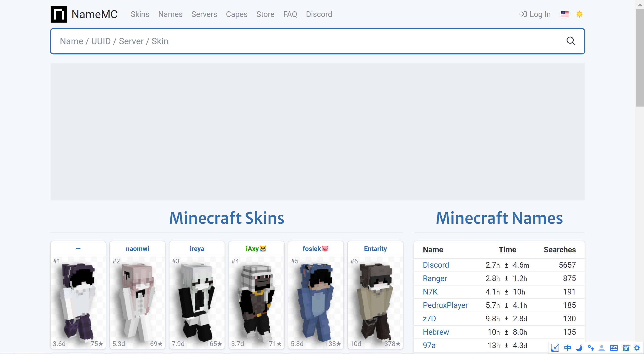Viewport: 644px width, 354px height.
Task: Click the 5657 searches value
Action: click(x=567, y=265)
